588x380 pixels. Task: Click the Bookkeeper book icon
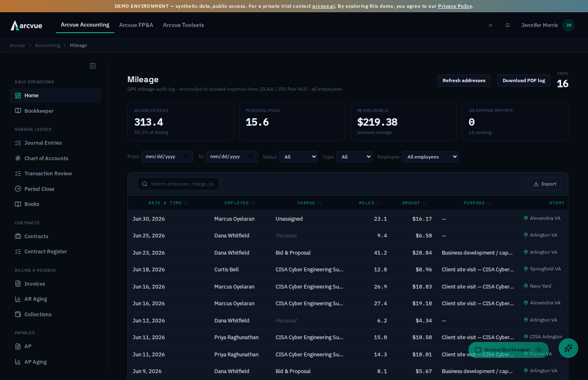point(18,111)
